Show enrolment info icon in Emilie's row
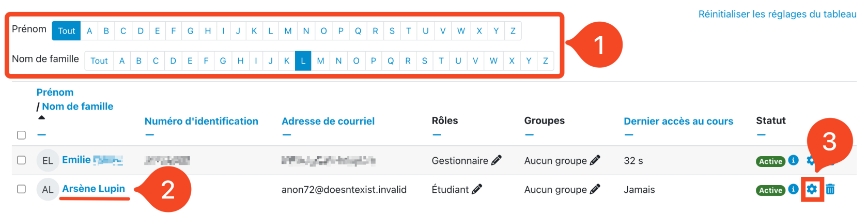Image resolution: width=868 pixels, height=213 pixels. tap(793, 160)
